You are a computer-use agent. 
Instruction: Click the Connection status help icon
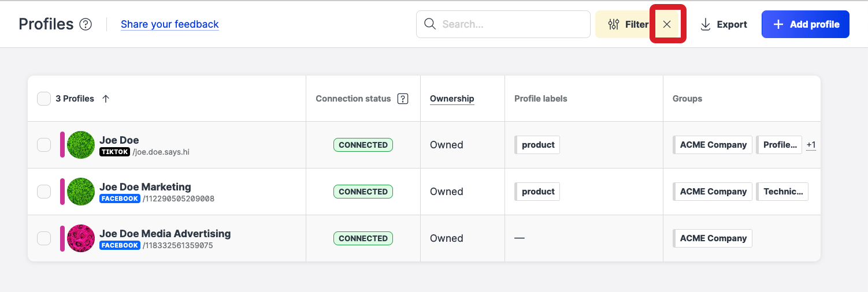pos(403,99)
